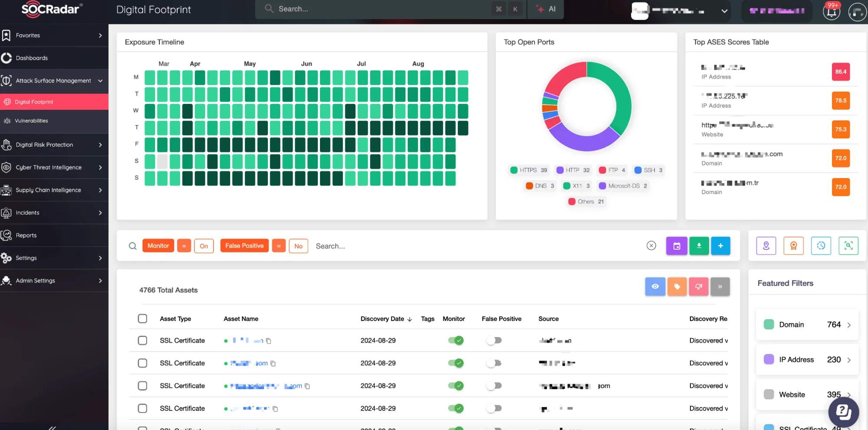Click HTTP legend color swatch
Screen dimensions: 868x430
click(x=560, y=170)
